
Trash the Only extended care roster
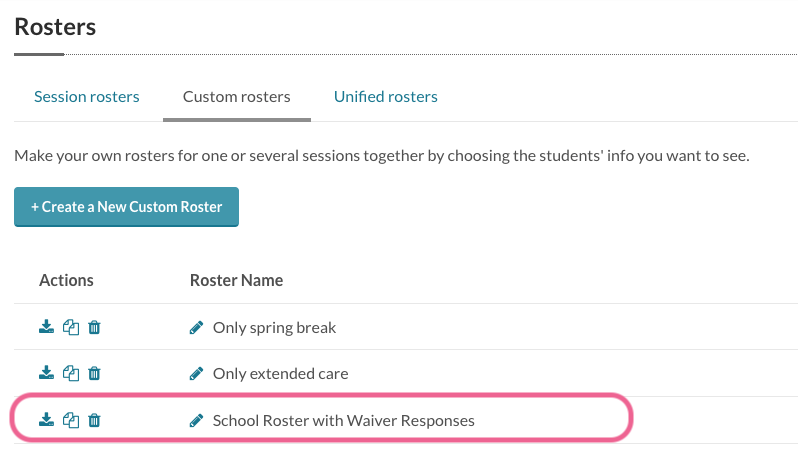point(94,373)
